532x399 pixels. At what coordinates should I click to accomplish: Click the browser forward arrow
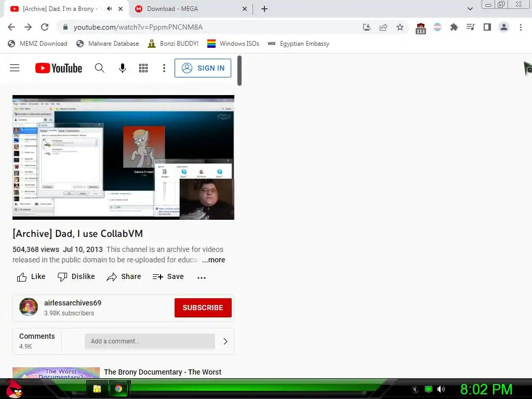click(x=28, y=27)
